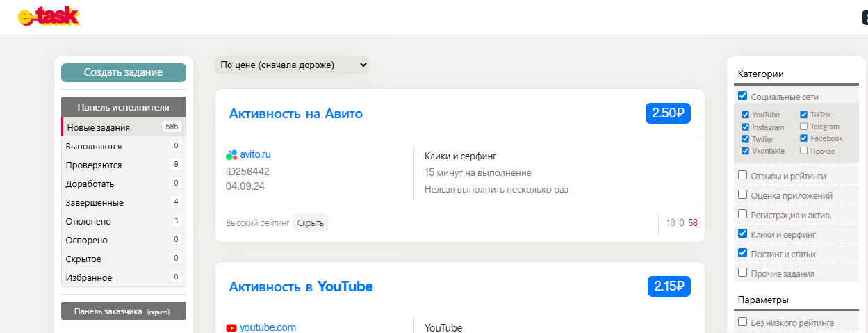Click the 2.50₽ price badge
Image resolution: width=868 pixels, height=333 pixels.
[x=668, y=113]
